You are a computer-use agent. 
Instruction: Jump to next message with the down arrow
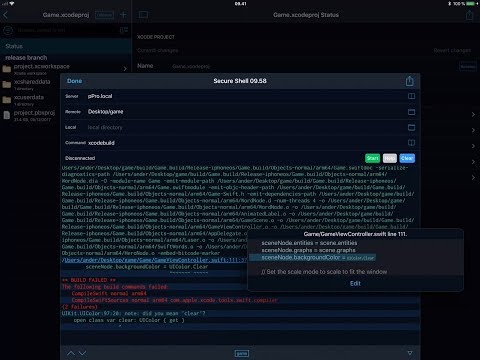pyautogui.click(x=82, y=353)
